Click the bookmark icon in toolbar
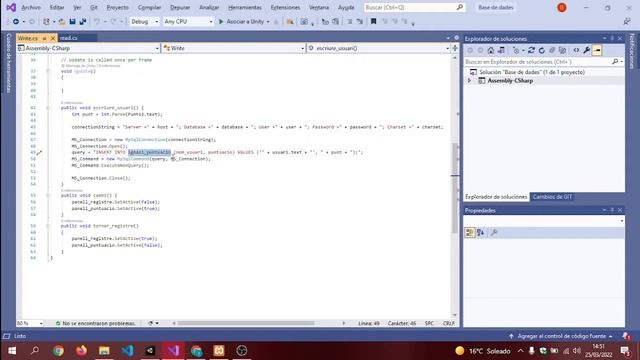This screenshot has height=360, width=640. (x=373, y=22)
